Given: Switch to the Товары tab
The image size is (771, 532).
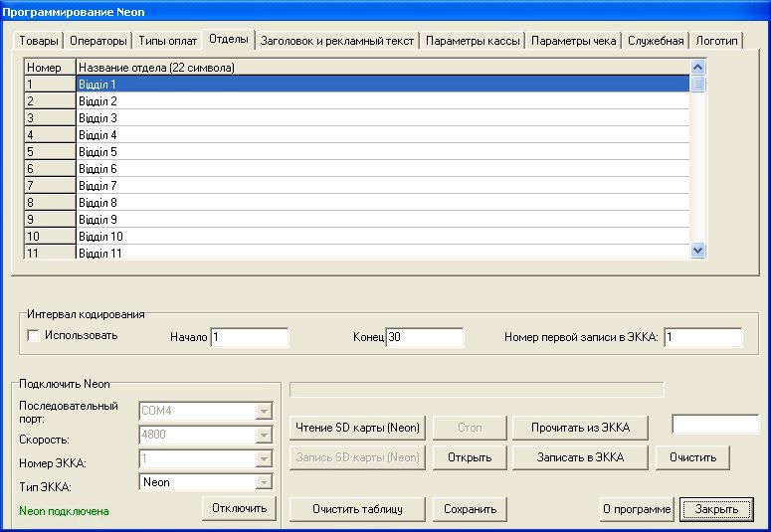Looking at the screenshot, I should click(x=39, y=41).
